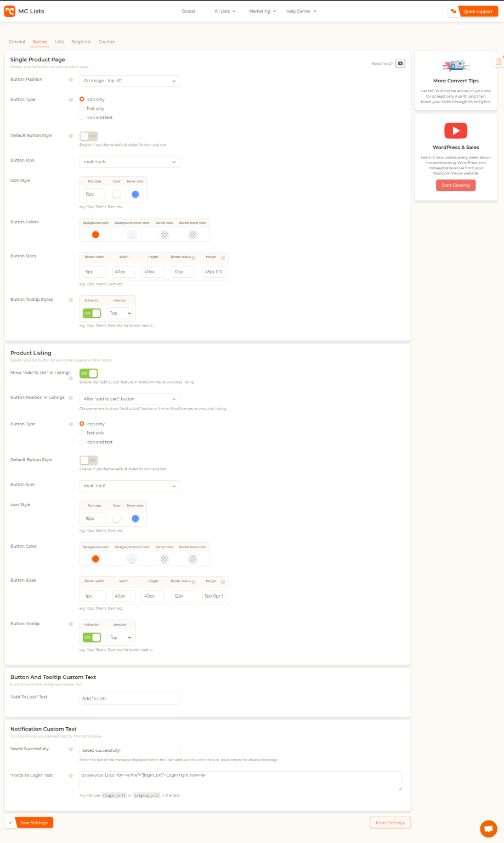Click the Quick support chat icon
This screenshot has height=843, width=504.
click(x=454, y=11)
